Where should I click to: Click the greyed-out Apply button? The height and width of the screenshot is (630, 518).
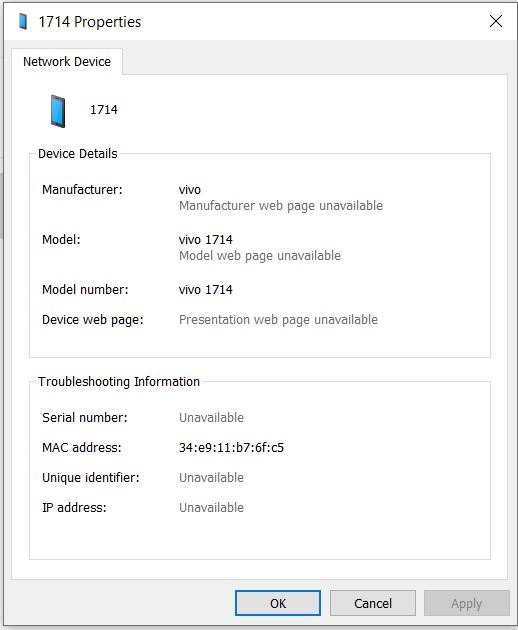click(467, 603)
